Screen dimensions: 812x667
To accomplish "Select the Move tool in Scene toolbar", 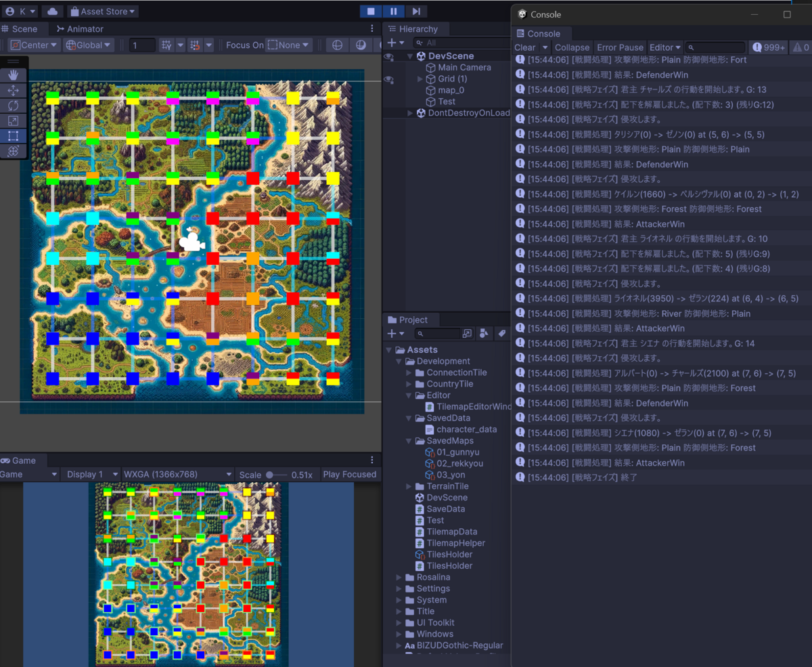I will tap(14, 90).
